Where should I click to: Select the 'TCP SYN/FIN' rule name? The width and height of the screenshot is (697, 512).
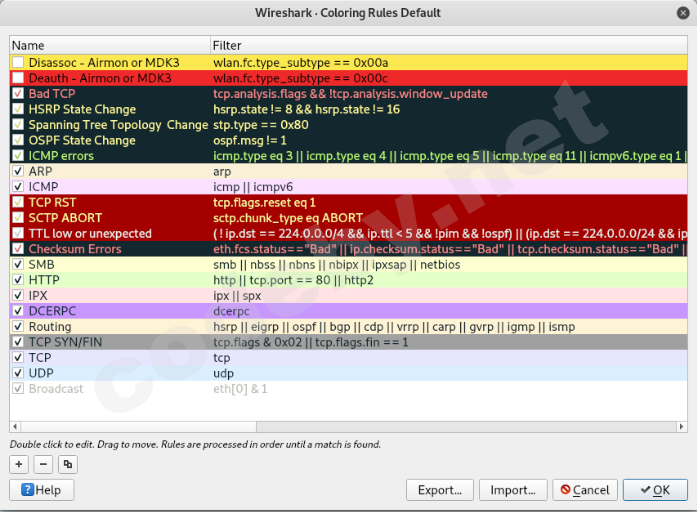coord(65,342)
